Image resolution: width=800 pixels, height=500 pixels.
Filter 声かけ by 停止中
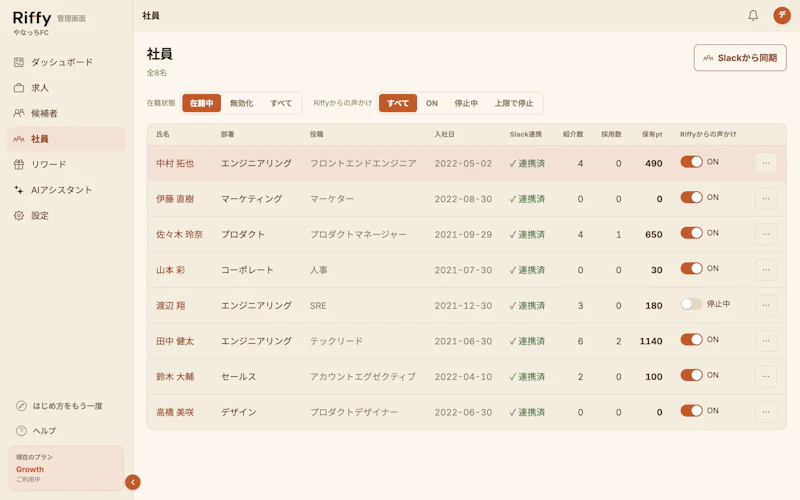pyautogui.click(x=466, y=103)
